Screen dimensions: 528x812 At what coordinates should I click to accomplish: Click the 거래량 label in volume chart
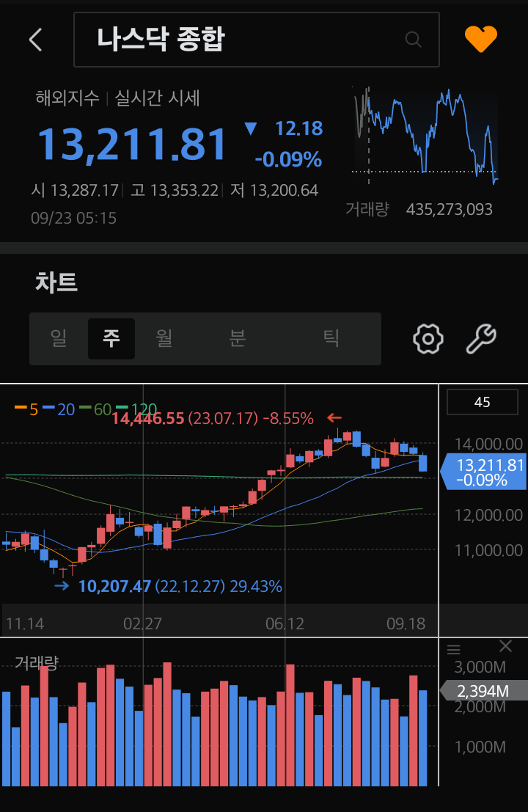tap(37, 662)
